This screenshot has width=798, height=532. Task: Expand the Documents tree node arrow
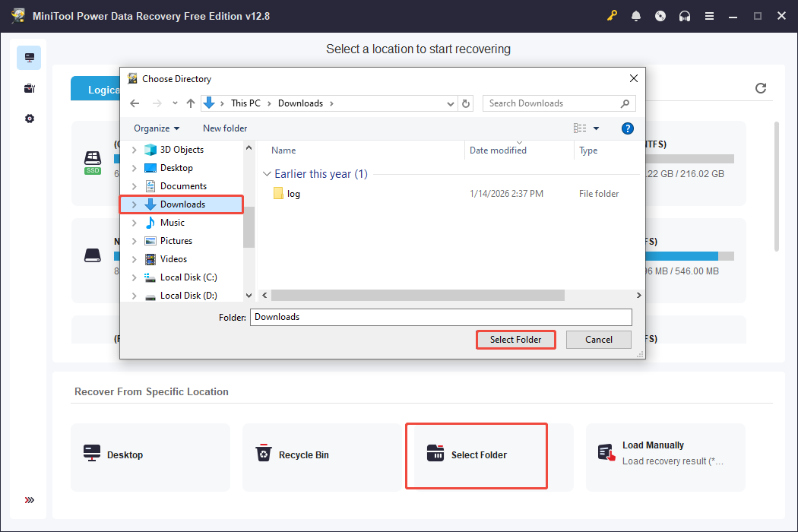[x=134, y=186]
